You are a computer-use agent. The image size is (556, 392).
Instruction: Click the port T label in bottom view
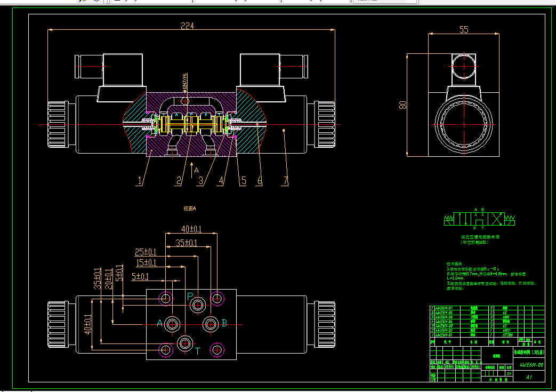(198, 351)
